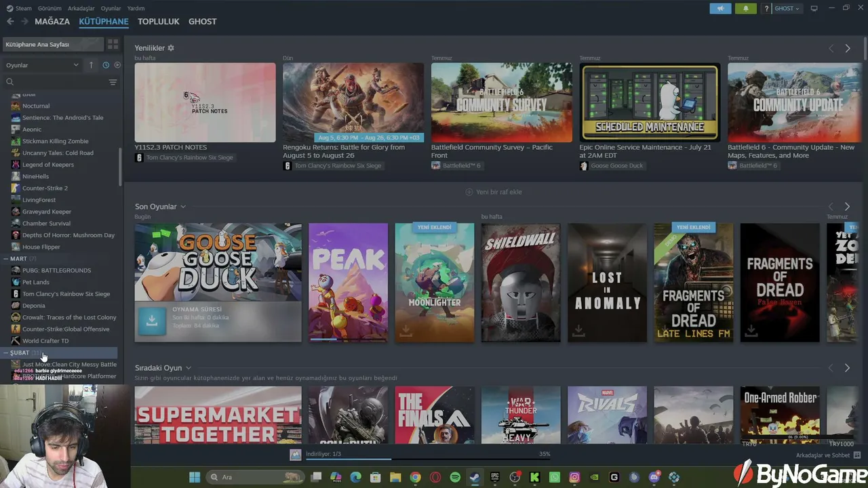The width and height of the screenshot is (868, 488).
Task: Click the question mark help icon
Action: [x=766, y=9]
